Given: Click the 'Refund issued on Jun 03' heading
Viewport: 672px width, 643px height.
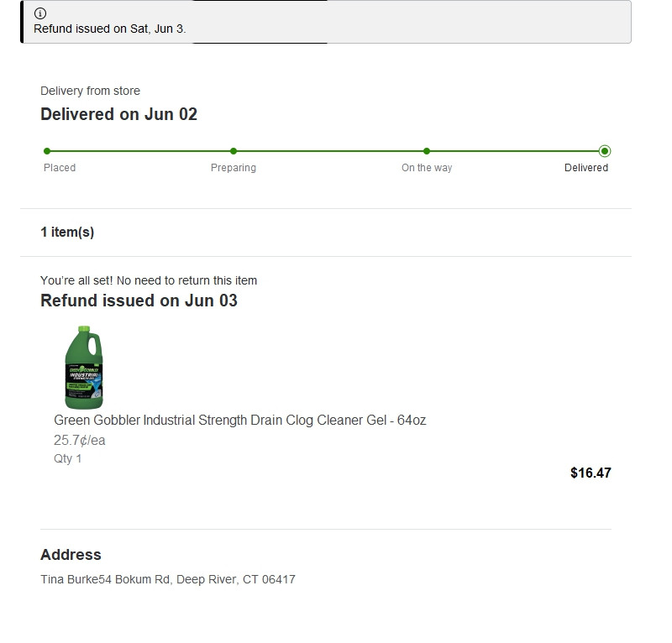Looking at the screenshot, I should 139,301.
